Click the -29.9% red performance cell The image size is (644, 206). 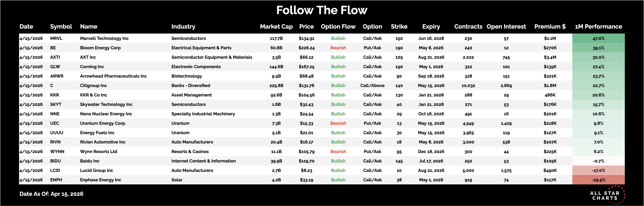[x=598, y=180]
